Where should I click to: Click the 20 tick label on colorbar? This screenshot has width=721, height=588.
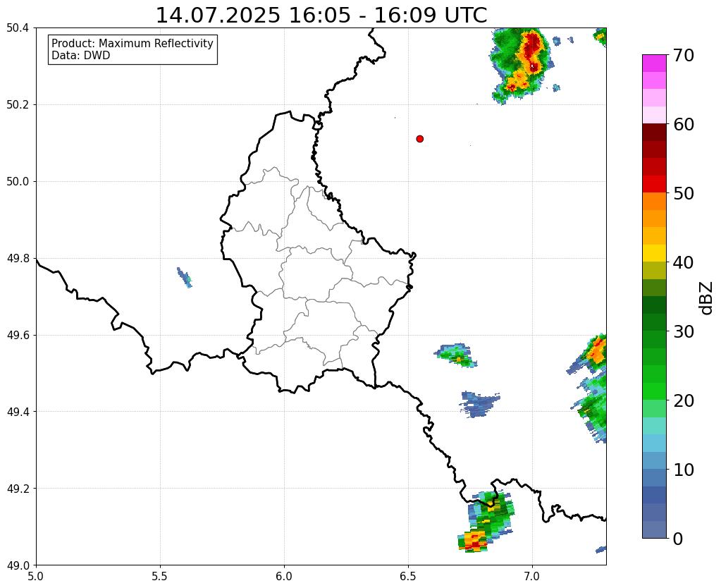click(x=684, y=400)
